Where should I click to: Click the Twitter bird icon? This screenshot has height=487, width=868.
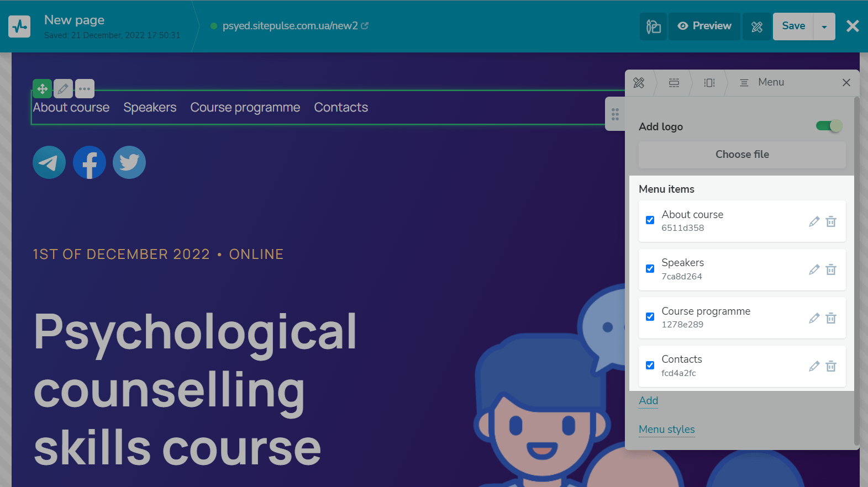click(129, 162)
